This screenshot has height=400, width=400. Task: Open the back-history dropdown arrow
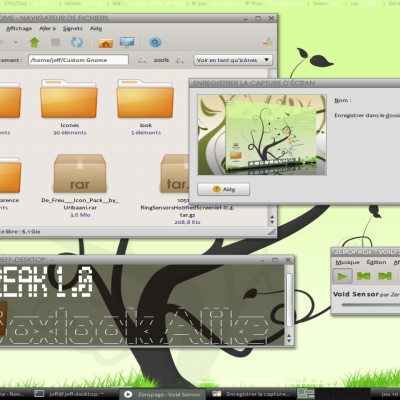coord(16,42)
